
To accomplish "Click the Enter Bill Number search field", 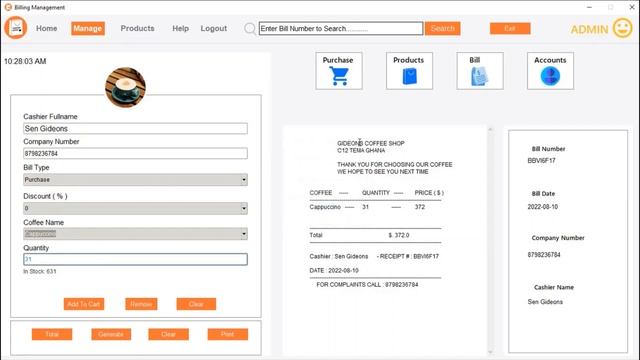I will [x=341, y=28].
